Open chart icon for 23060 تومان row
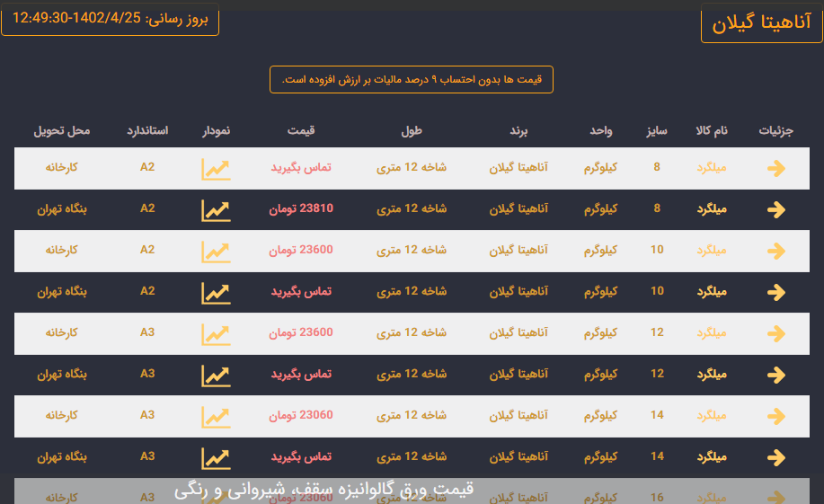 pos(216,416)
